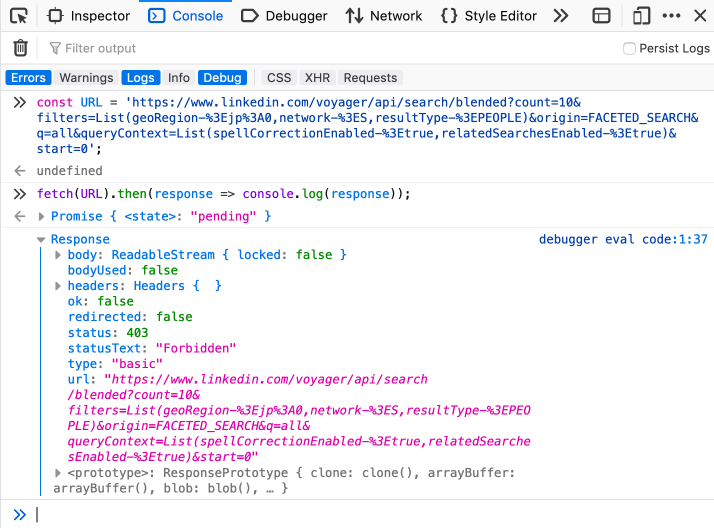Expand the prototype ResponsePrototype entry
This screenshot has height=528, width=714.
58,473
